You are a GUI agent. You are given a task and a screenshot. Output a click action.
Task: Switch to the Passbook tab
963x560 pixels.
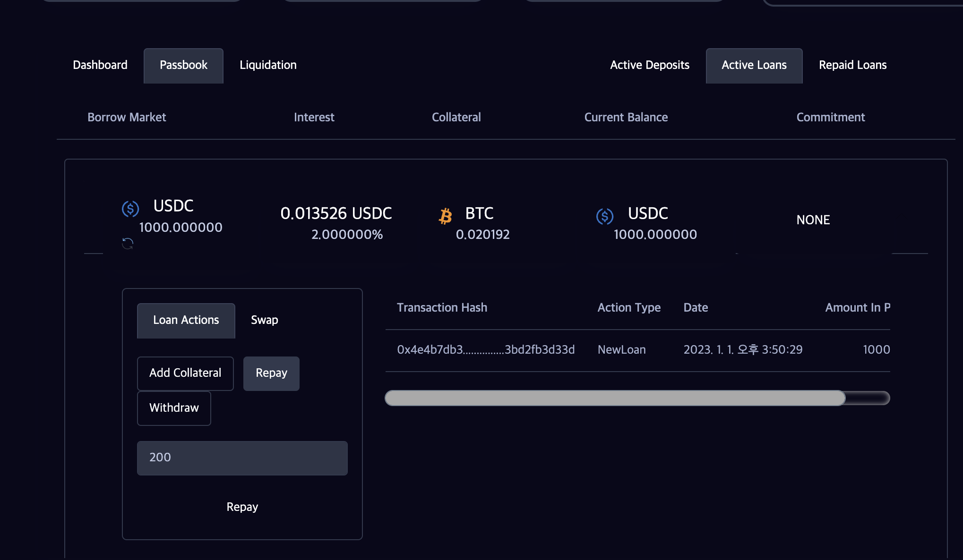183,65
